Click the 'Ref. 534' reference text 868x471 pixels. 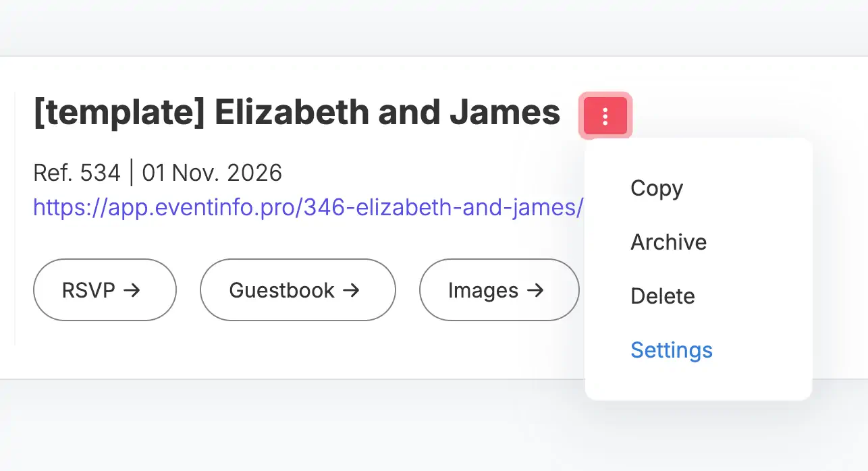tap(76, 173)
